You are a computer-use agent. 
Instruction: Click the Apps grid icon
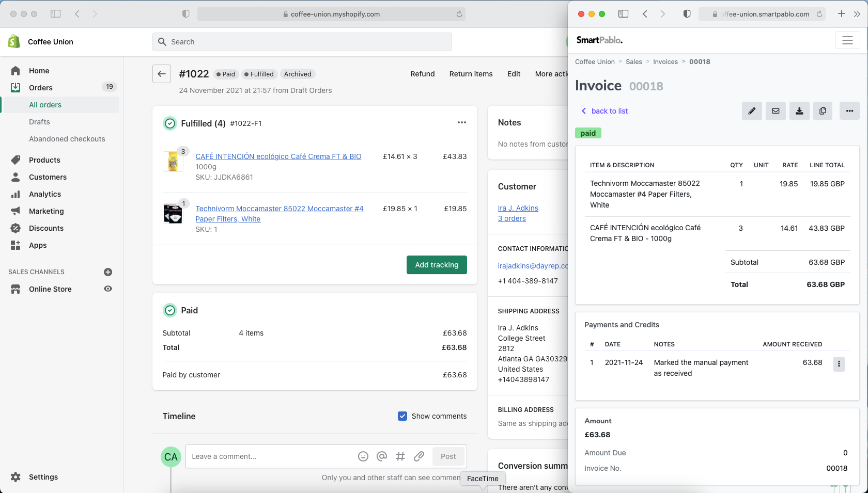16,245
